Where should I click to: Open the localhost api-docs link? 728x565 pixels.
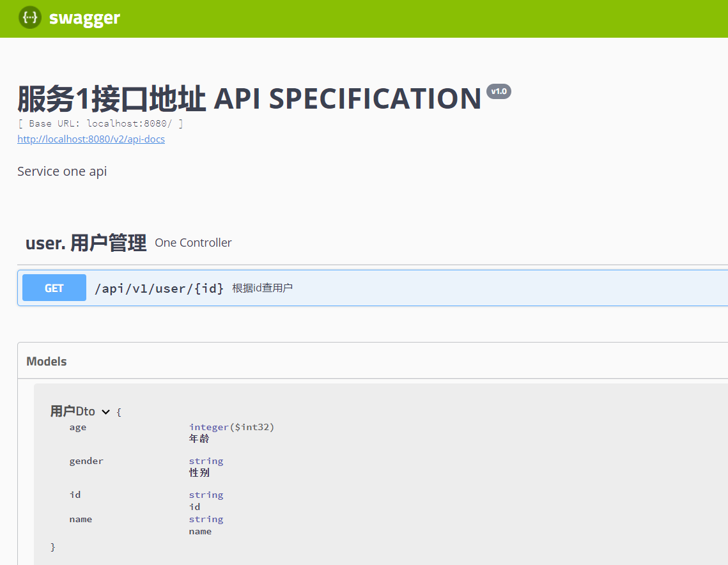91,139
